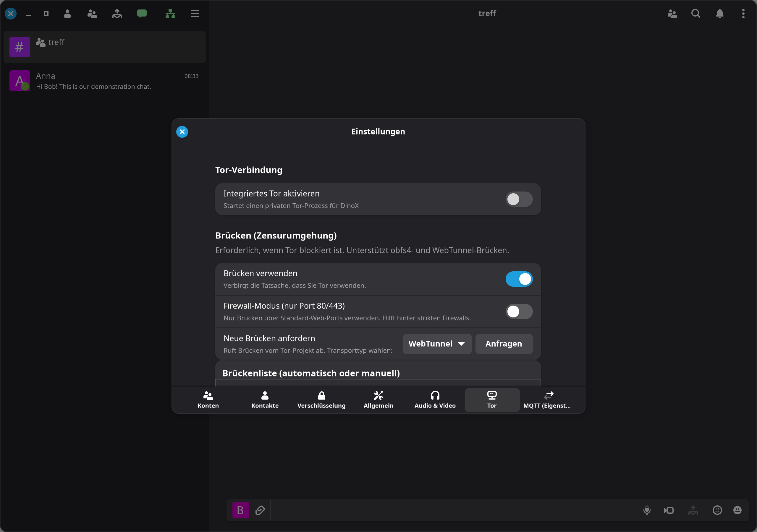757x532 pixels.
Task: Show the group members icon in header
Action: tap(672, 14)
